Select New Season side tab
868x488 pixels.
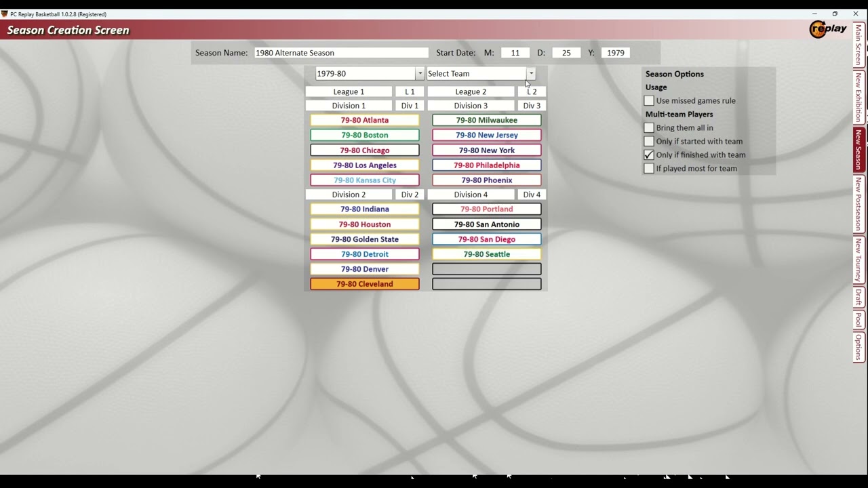tap(859, 149)
